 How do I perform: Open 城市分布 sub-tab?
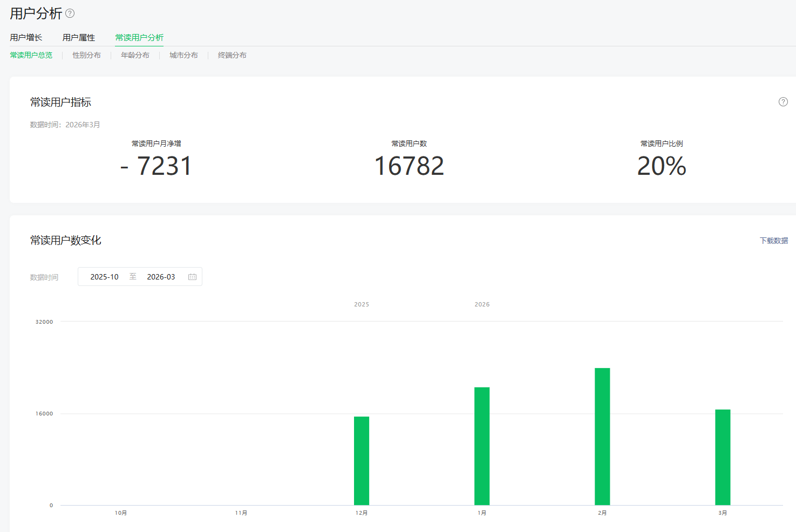click(x=183, y=55)
